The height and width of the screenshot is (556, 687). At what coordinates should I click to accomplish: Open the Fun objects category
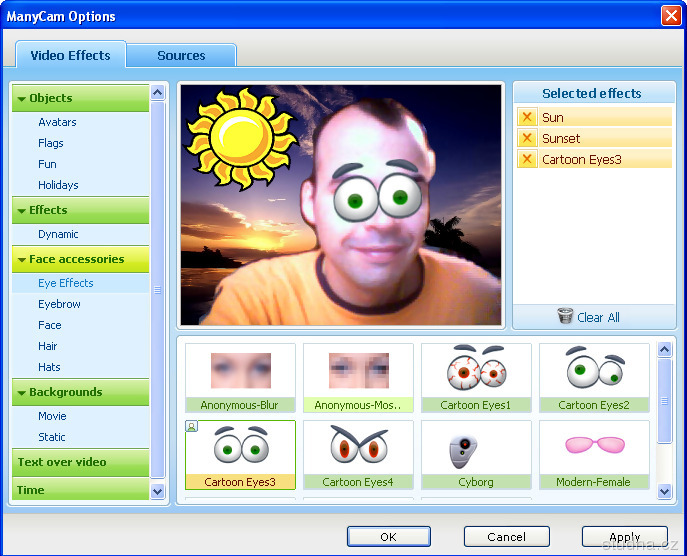[x=47, y=164]
